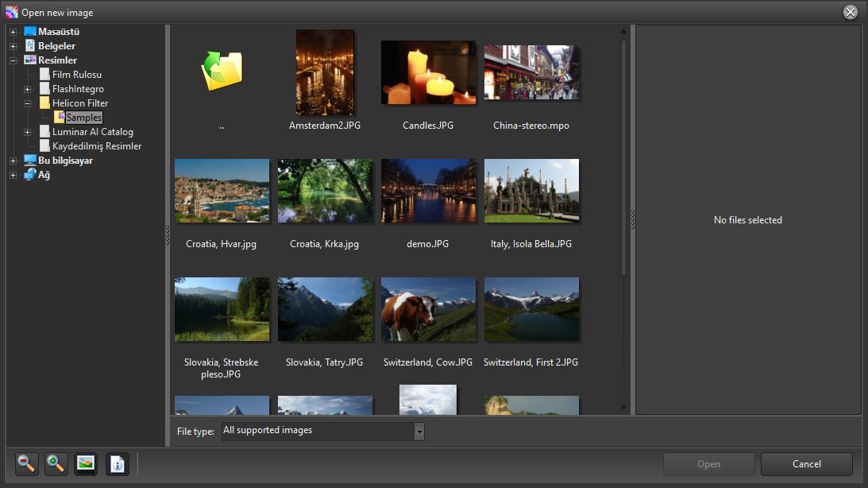The width and height of the screenshot is (868, 488).
Task: Select the China-stereo.mpo thumbnail
Action: [x=531, y=72]
